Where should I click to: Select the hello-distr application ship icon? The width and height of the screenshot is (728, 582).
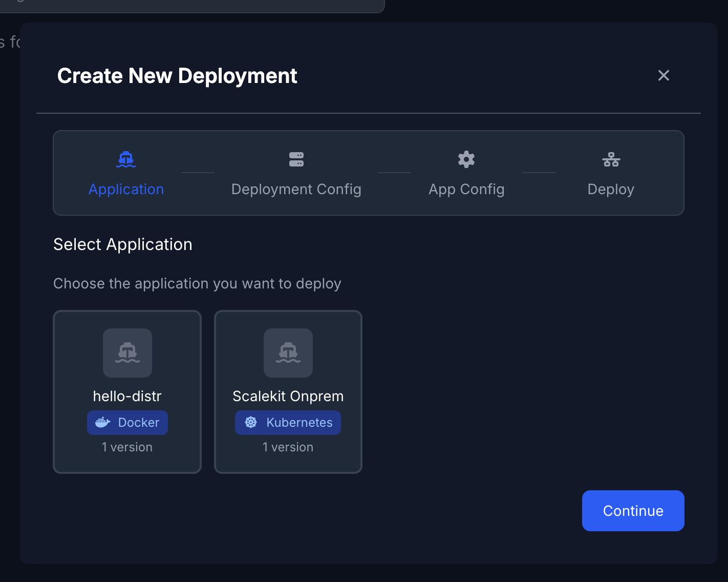(127, 353)
